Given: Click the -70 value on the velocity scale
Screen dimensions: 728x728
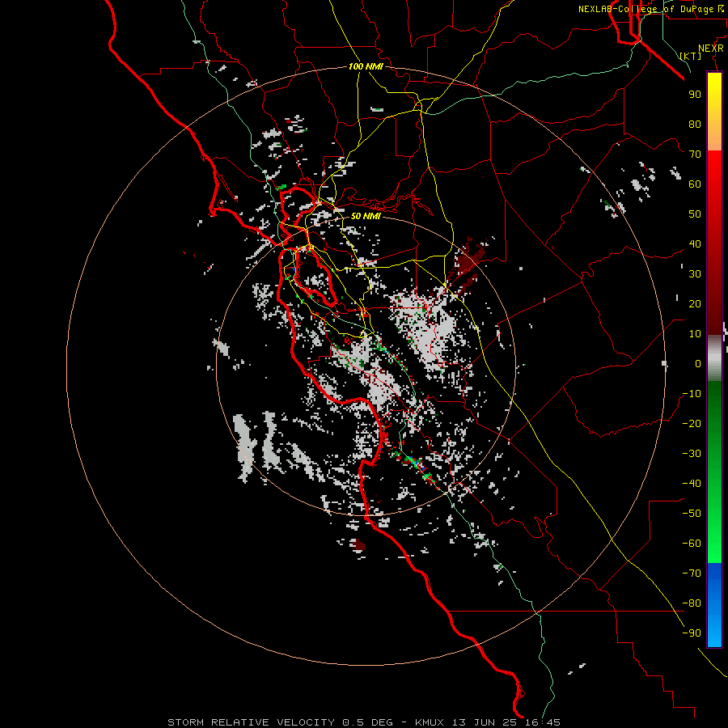Looking at the screenshot, I should tap(692, 574).
